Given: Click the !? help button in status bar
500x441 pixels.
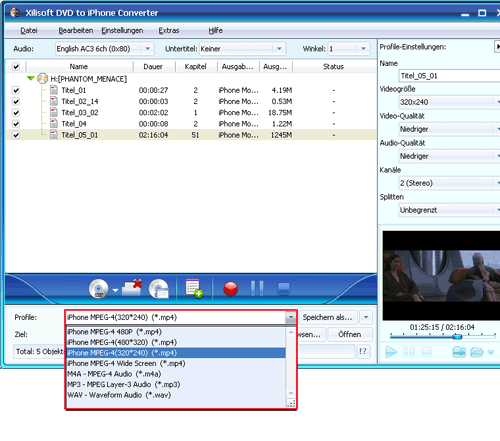Looking at the screenshot, I should (363, 351).
